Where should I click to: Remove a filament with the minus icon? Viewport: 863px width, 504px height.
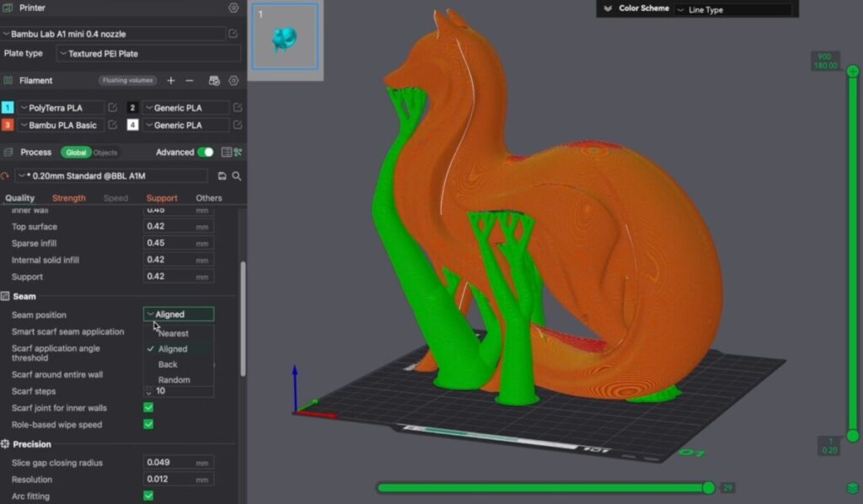pyautogui.click(x=190, y=81)
